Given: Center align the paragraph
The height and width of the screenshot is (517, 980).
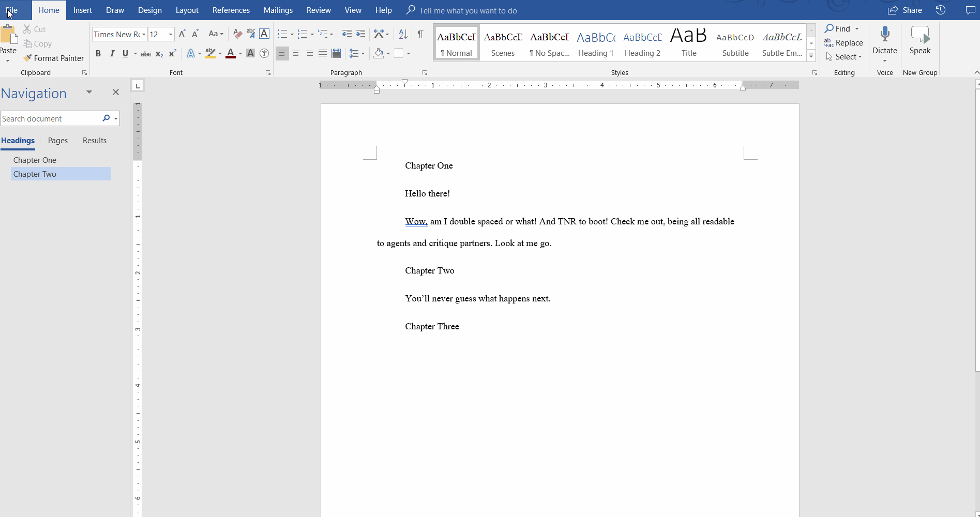Looking at the screenshot, I should (296, 53).
